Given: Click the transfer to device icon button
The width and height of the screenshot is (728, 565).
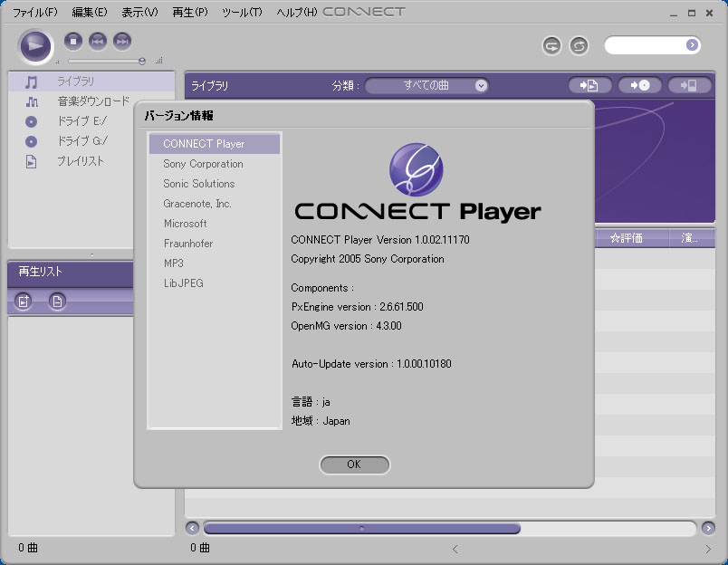Looking at the screenshot, I should coord(689,85).
